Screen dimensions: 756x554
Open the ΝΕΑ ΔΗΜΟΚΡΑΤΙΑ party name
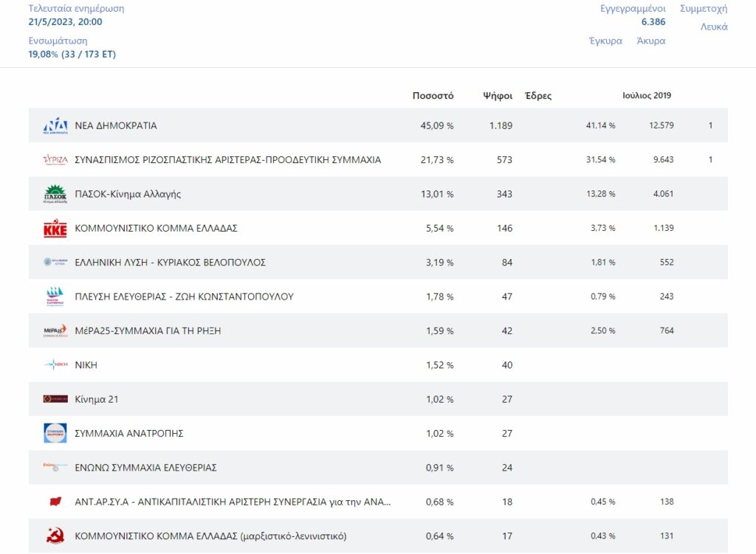pos(116,125)
